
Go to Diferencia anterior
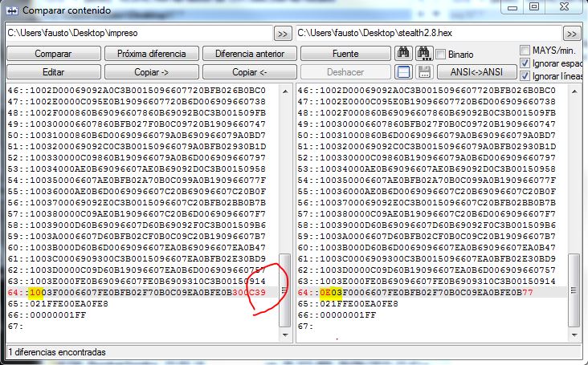[x=249, y=54]
